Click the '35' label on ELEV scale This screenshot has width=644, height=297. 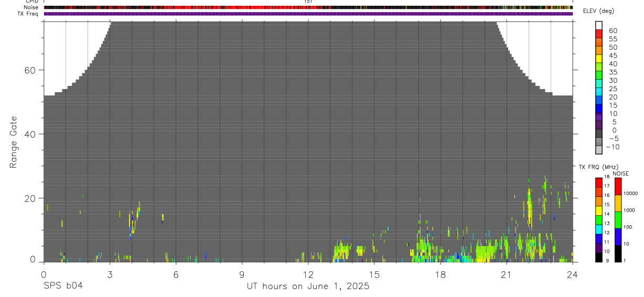pos(613,72)
